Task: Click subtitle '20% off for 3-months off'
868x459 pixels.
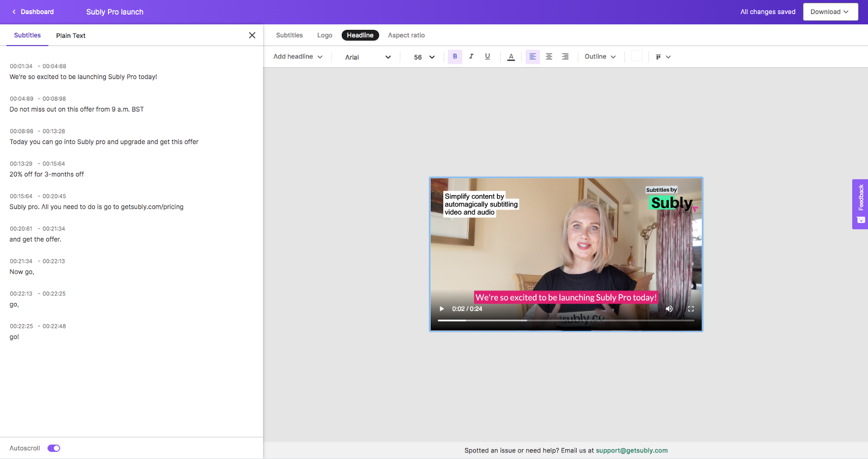Action: 47,174
